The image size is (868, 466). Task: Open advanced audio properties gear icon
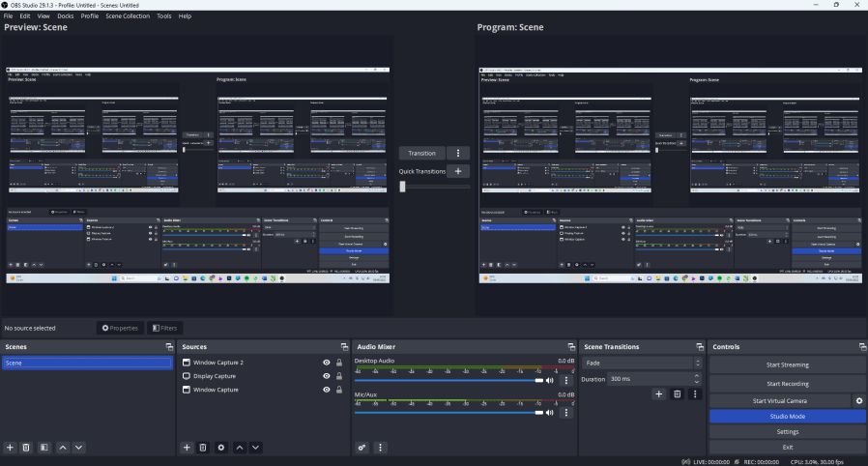[362, 448]
